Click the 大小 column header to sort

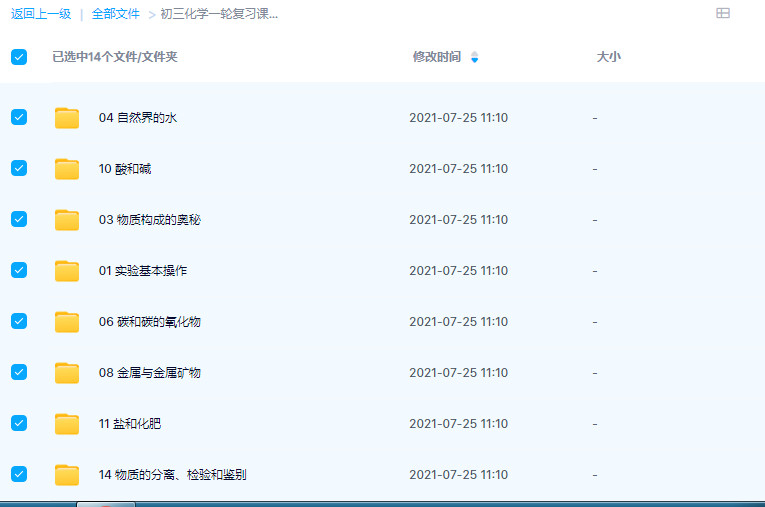pyautogui.click(x=608, y=57)
